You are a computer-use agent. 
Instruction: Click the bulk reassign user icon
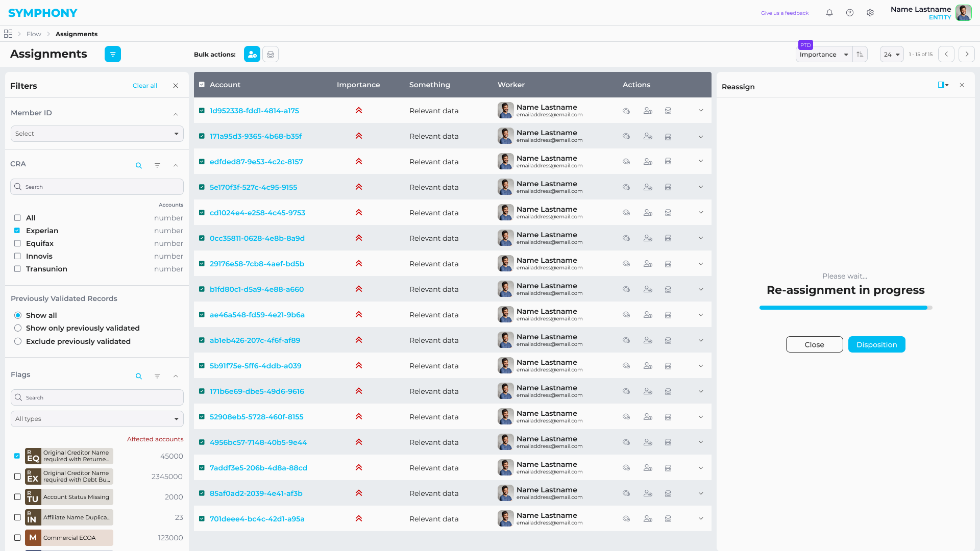pos(252,54)
